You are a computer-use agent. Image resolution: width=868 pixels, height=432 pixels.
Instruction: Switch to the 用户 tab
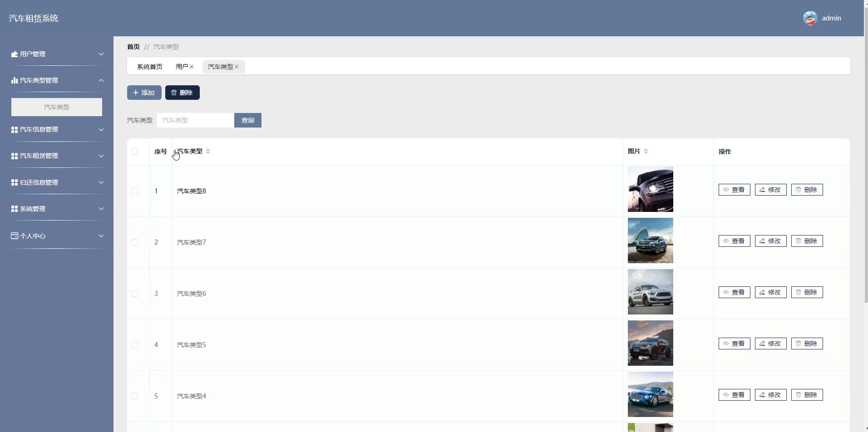[x=182, y=67]
